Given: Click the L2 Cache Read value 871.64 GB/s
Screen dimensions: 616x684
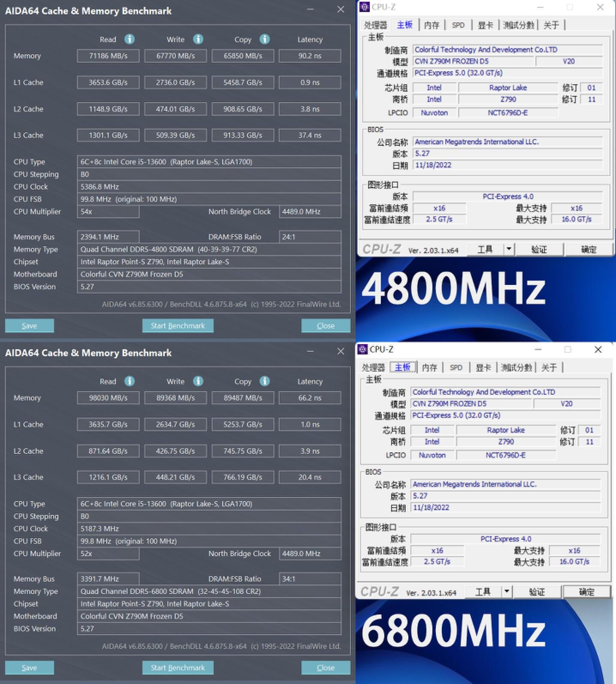Looking at the screenshot, I should [x=108, y=451].
